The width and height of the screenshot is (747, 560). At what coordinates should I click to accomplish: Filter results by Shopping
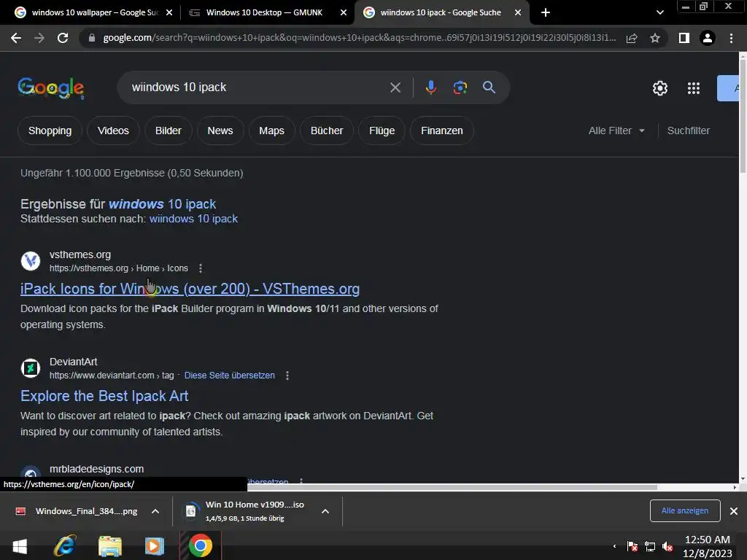pos(50,131)
